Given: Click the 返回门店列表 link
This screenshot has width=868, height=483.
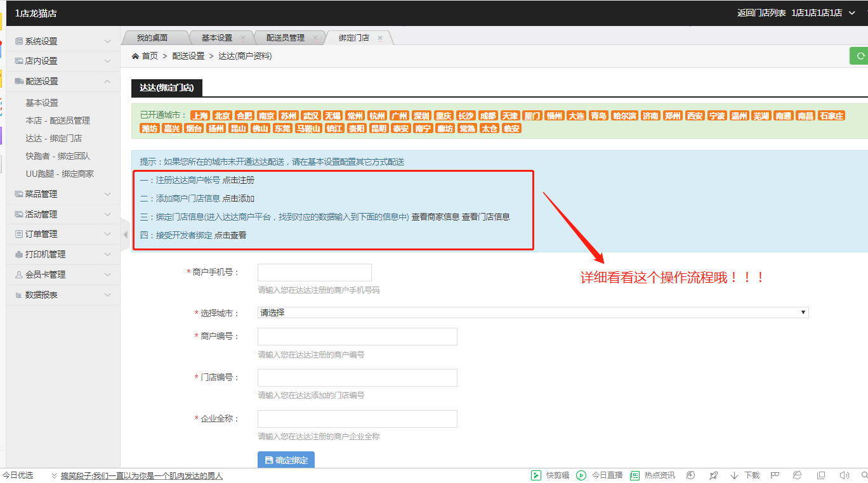Looking at the screenshot, I should (761, 13).
